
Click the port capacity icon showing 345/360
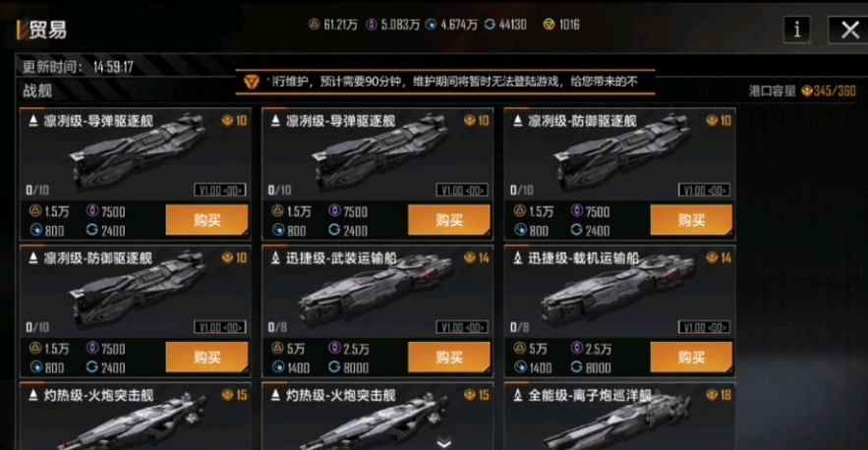coord(806,90)
